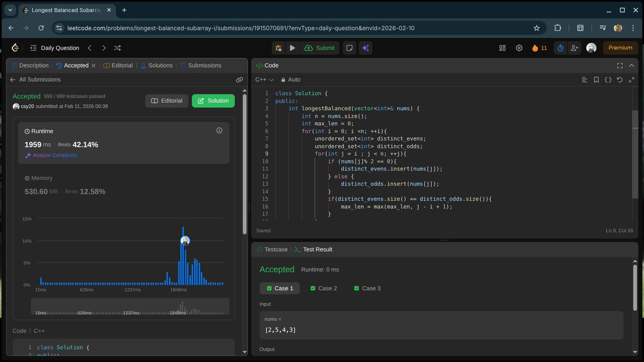
Task: Reset code with undo arrow icon
Action: (620, 79)
